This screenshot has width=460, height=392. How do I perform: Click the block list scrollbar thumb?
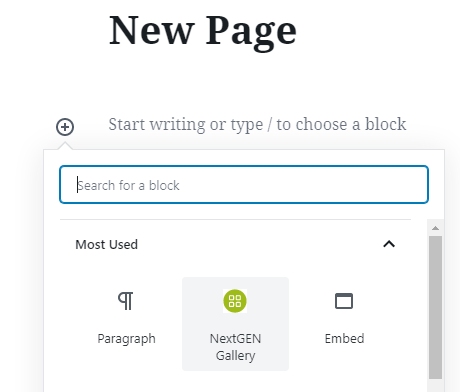435,307
